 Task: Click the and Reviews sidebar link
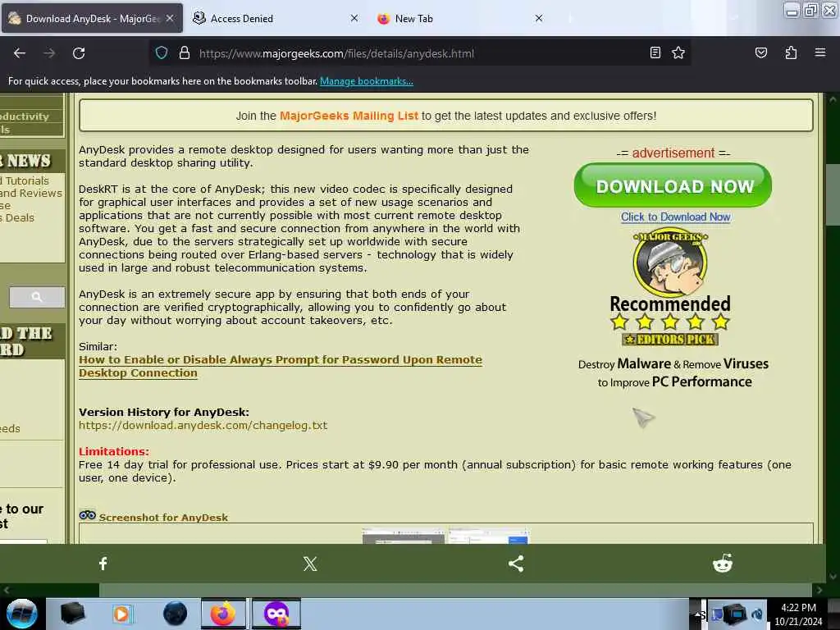tap(31, 193)
